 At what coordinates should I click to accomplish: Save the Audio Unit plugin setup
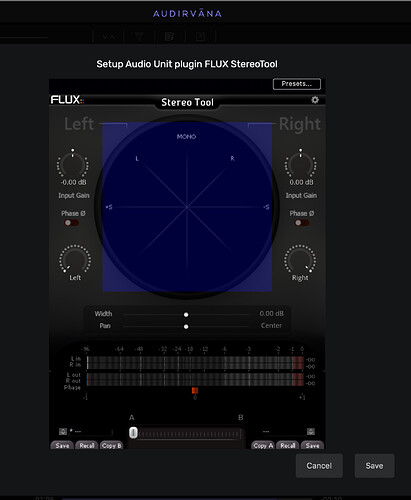pyautogui.click(x=374, y=466)
